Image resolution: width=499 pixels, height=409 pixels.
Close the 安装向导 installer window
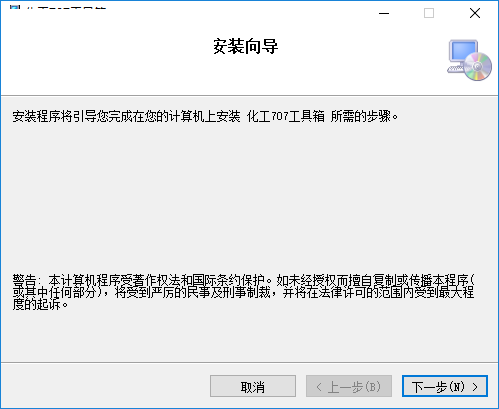tap(475, 13)
